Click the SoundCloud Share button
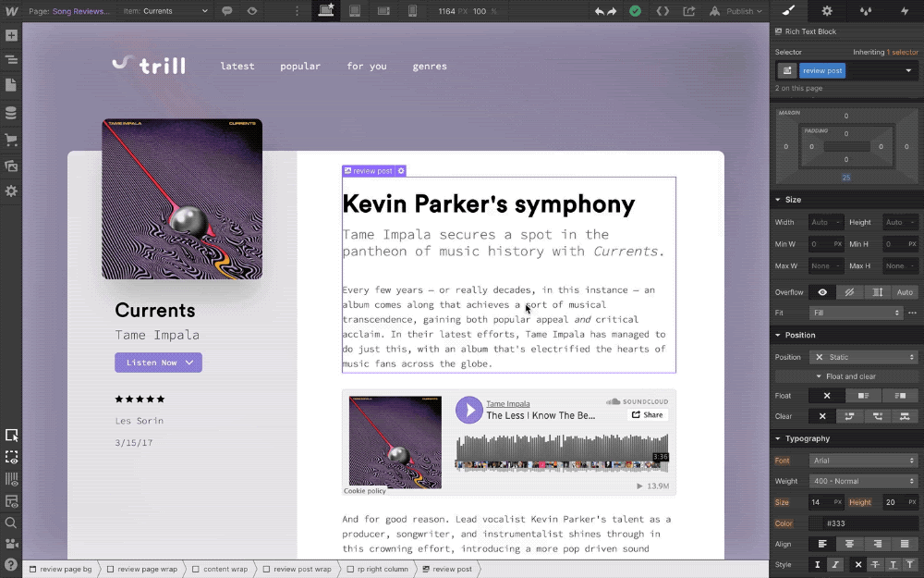 (x=648, y=414)
